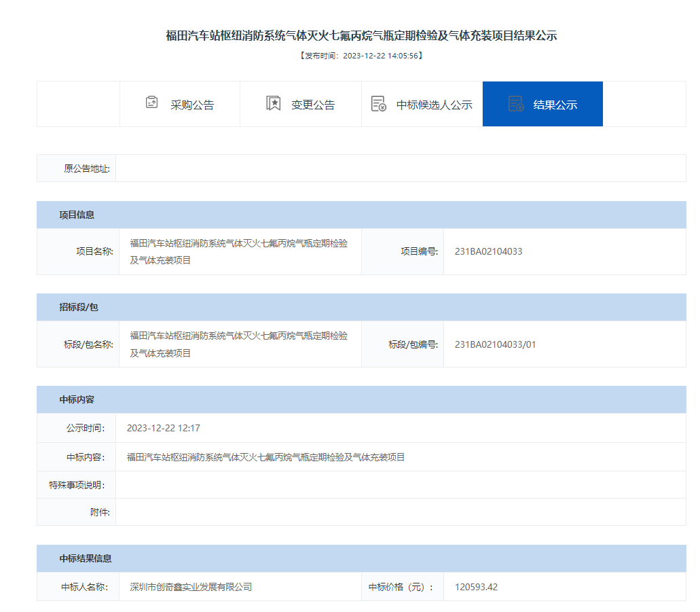
Task: Click the 特殊事项说明 label
Action: pos(77,485)
